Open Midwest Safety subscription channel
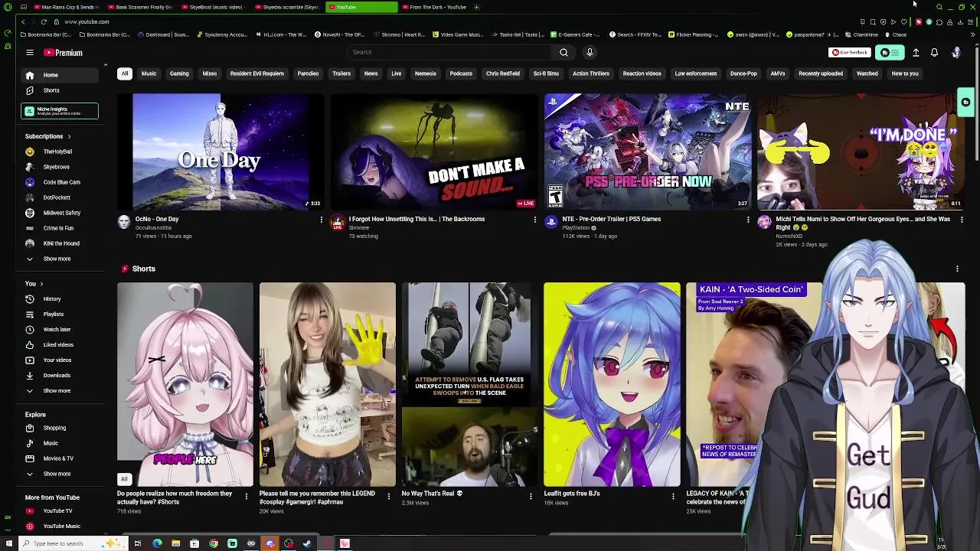 click(60, 213)
